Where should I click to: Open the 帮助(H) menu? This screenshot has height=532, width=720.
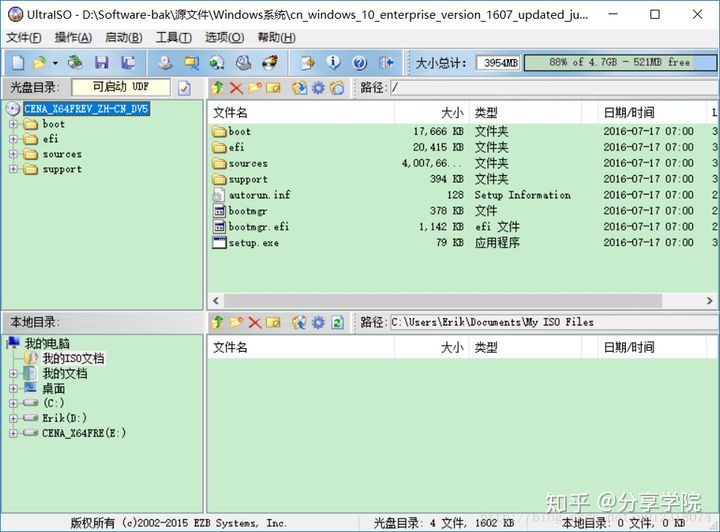(x=276, y=38)
